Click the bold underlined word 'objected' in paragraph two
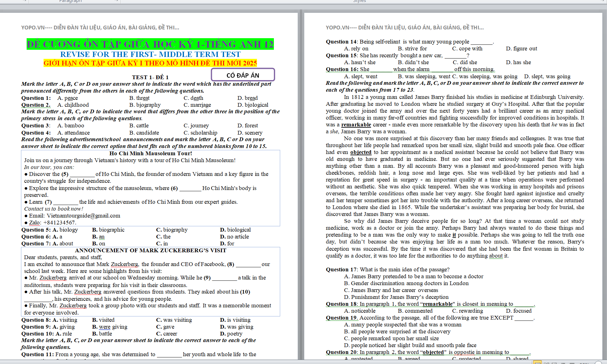Viewport: 607px width, 364px height. click(361, 152)
